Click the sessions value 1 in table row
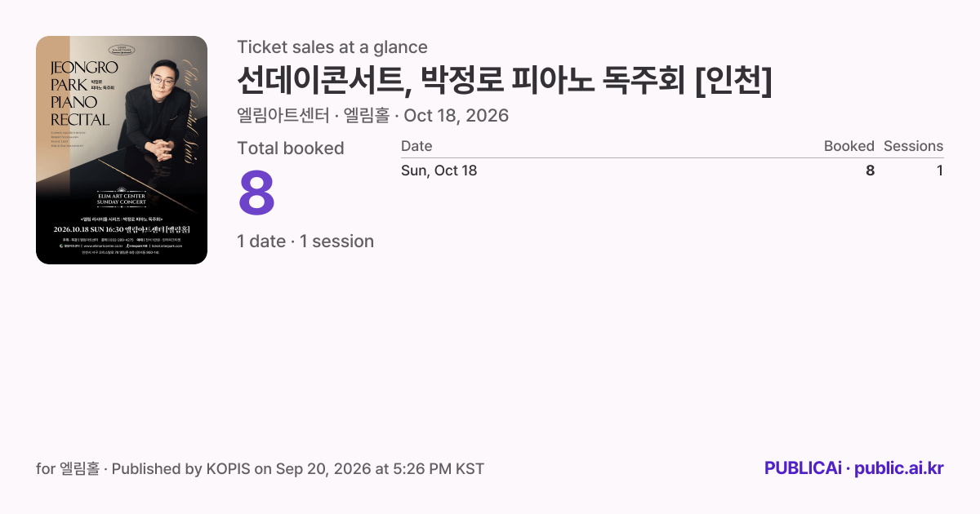The image size is (980, 514). pos(939,171)
